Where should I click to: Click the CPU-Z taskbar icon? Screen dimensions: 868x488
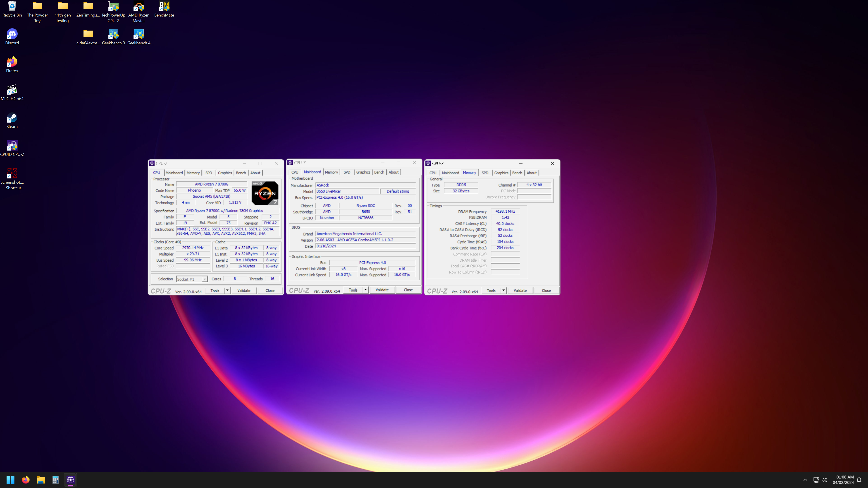click(x=70, y=480)
